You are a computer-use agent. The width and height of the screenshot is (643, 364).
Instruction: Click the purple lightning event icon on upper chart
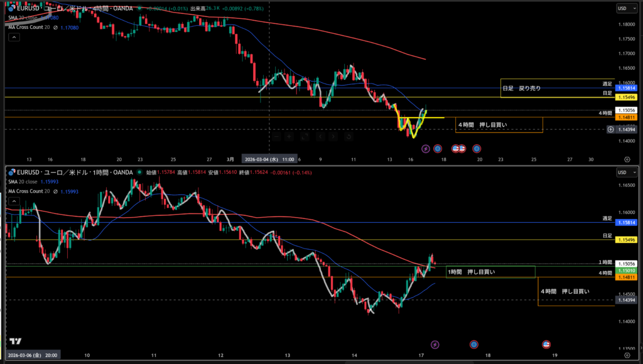426,149
